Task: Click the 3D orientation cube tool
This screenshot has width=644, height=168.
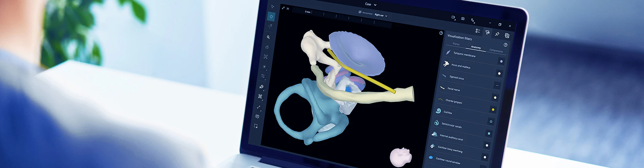Action: 262,87
